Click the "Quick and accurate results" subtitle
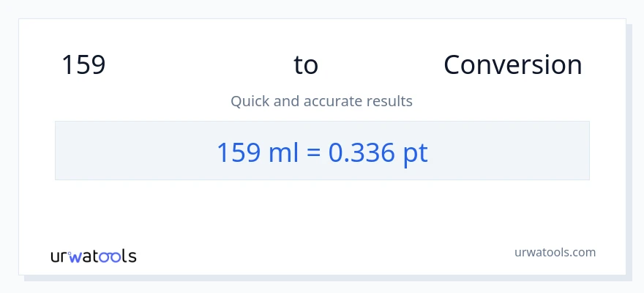The image size is (644, 293). pos(321,101)
